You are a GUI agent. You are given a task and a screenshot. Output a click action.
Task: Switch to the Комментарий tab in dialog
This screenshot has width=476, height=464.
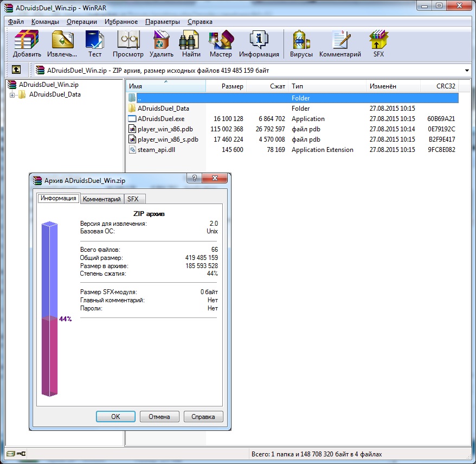pos(102,199)
